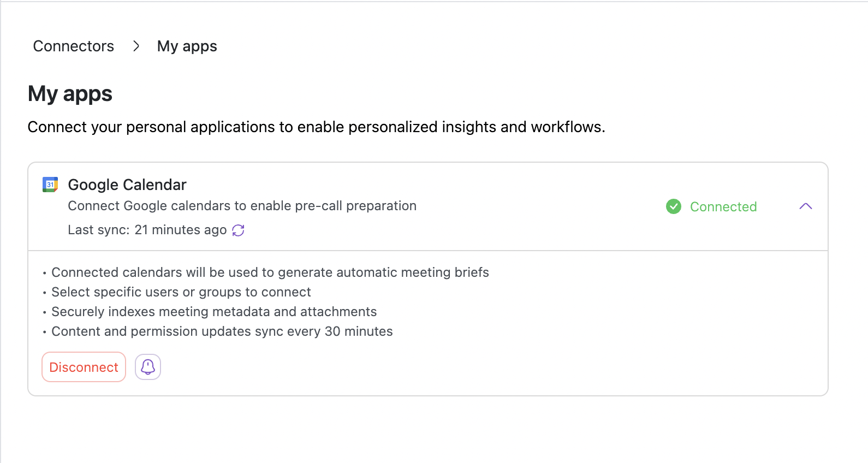Click the sync every 30 minutes bullet
Screen dimensions: 868x463
point(222,331)
